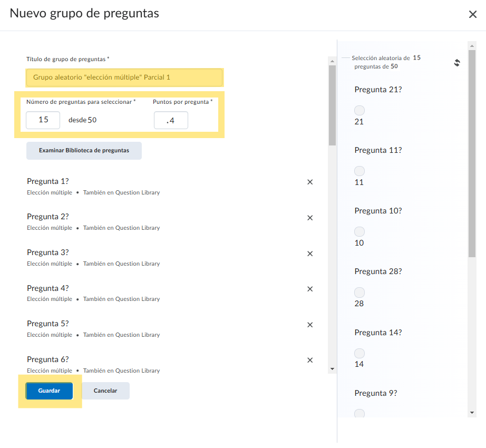Pick radio option 14 under Pregunta 14
486x448 pixels.
tap(359, 353)
